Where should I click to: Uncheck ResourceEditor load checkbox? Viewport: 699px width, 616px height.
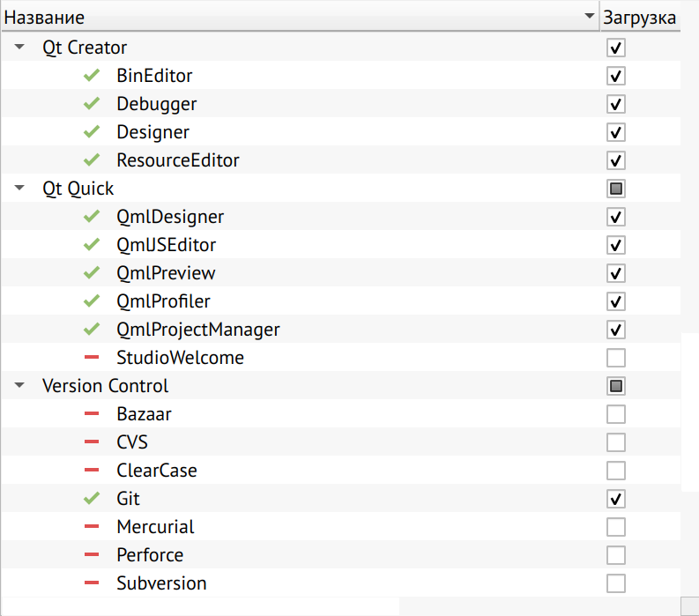coord(615,160)
